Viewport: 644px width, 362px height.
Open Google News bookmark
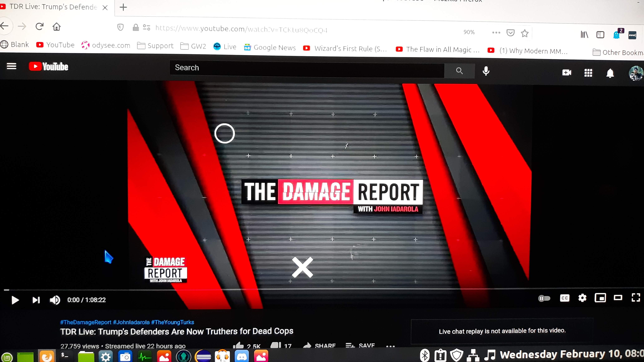point(270,47)
